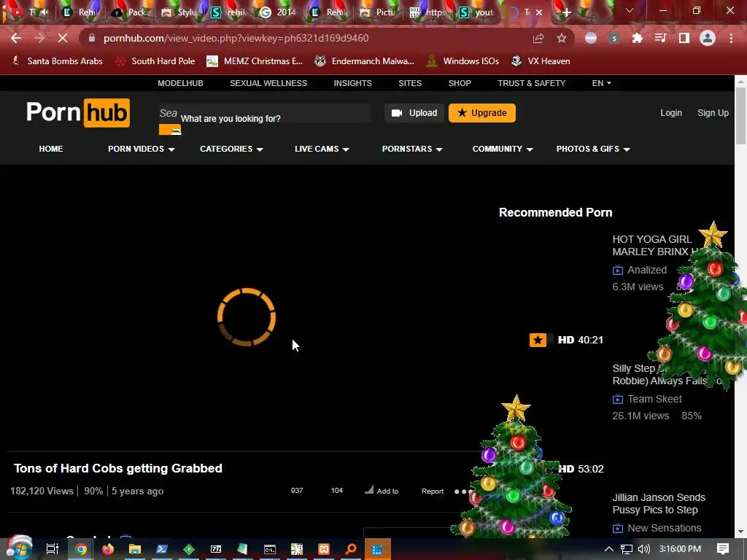747x560 pixels.
Task: Toggle the browser side panel icon
Action: point(684,38)
